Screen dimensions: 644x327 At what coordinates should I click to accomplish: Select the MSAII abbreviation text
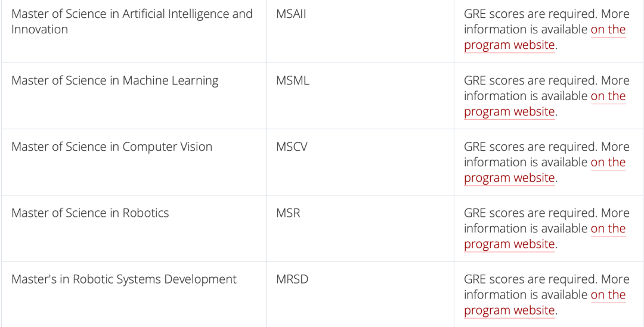pos(291,14)
